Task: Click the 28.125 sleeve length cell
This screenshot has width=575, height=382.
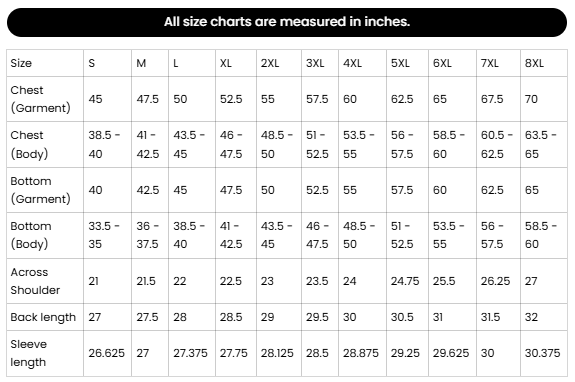Action: click(279, 353)
